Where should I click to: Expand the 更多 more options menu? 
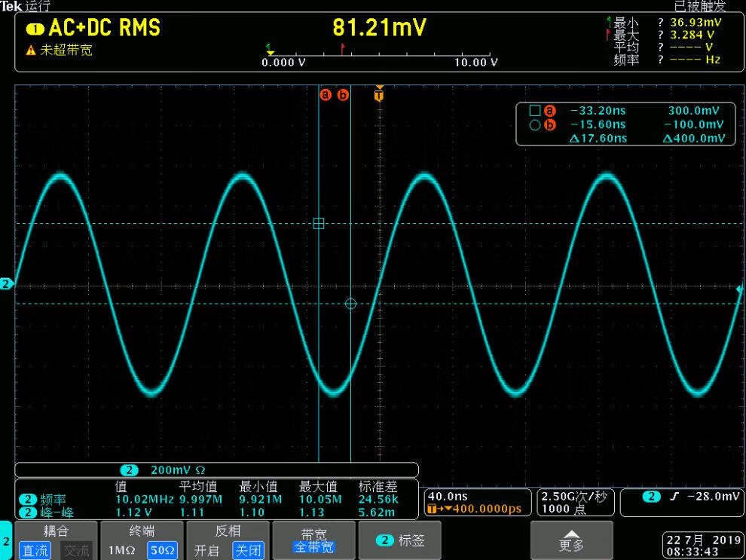point(571,540)
